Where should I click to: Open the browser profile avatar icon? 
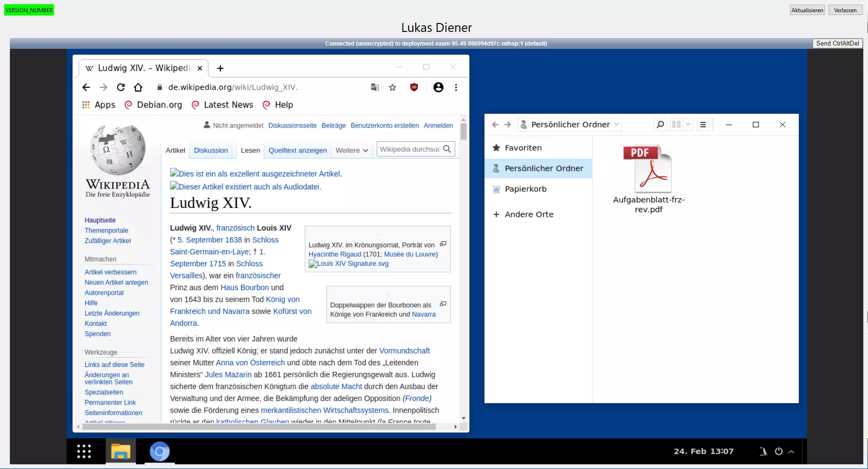click(x=438, y=87)
